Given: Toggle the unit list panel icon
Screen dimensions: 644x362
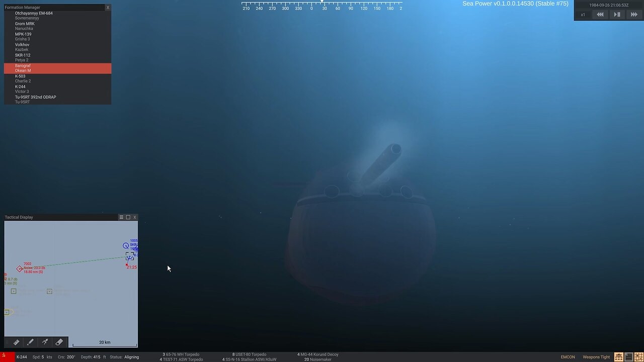Looking at the screenshot, I should click(x=628, y=357).
